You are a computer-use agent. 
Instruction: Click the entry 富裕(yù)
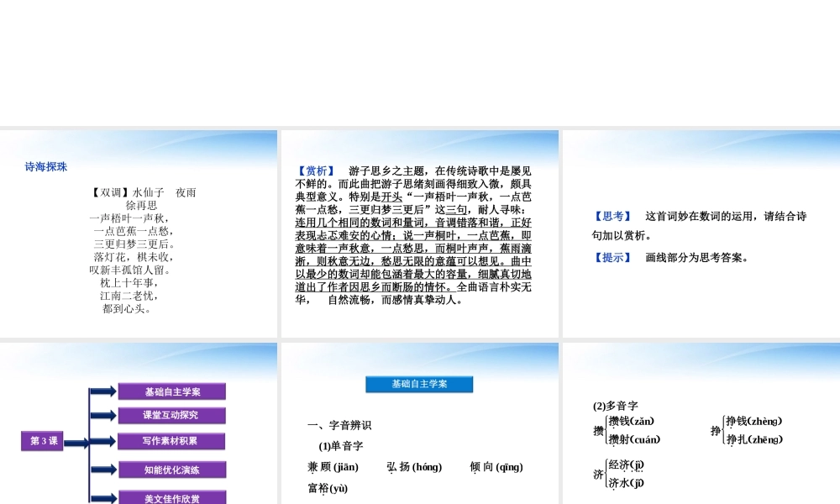328,489
